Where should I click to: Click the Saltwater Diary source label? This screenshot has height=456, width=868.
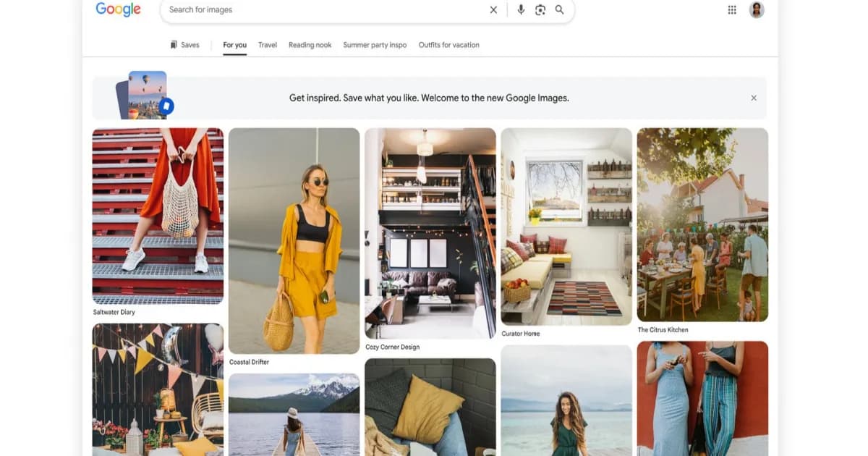114,313
